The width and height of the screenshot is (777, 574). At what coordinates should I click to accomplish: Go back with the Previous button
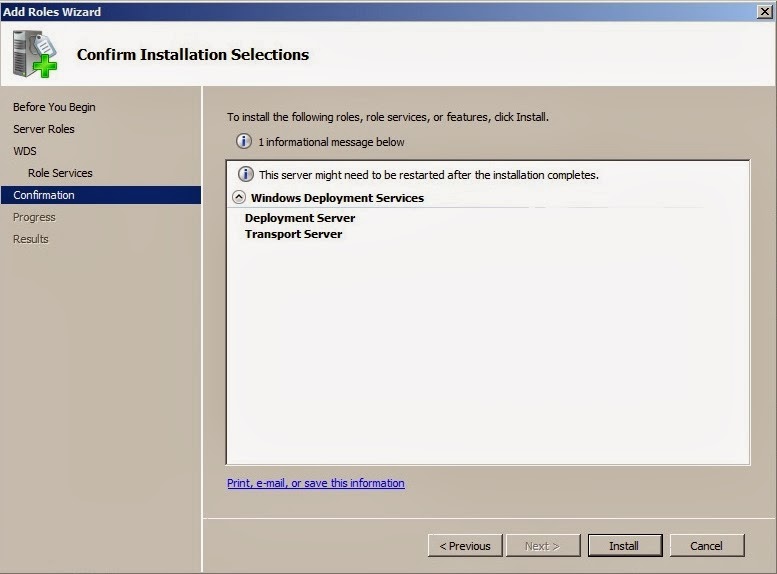tap(465, 546)
